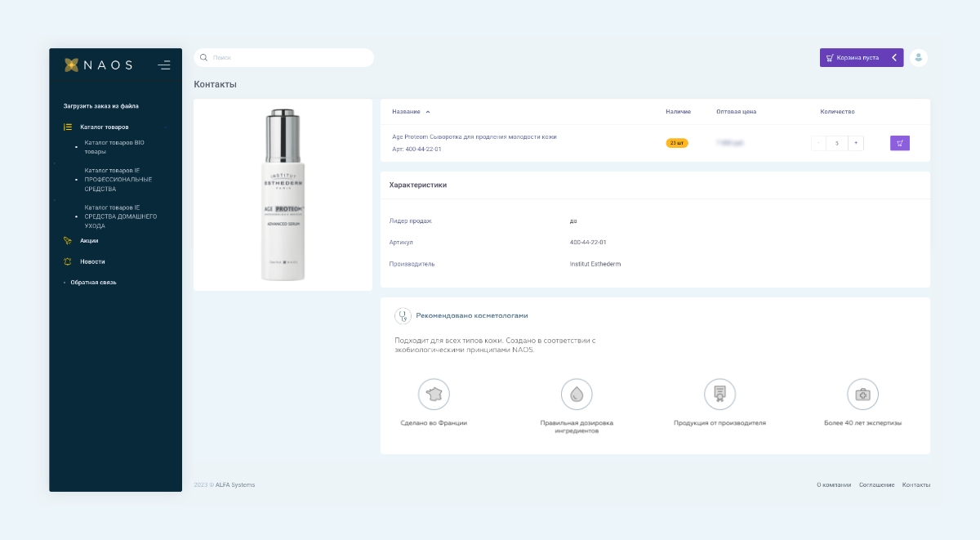980x540 pixels.
Task: Click the Рекомендовано косметологами heading
Action: (x=472, y=315)
